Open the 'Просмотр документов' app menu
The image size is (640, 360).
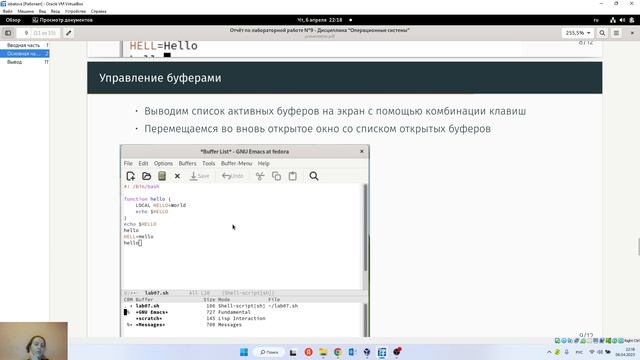62,20
